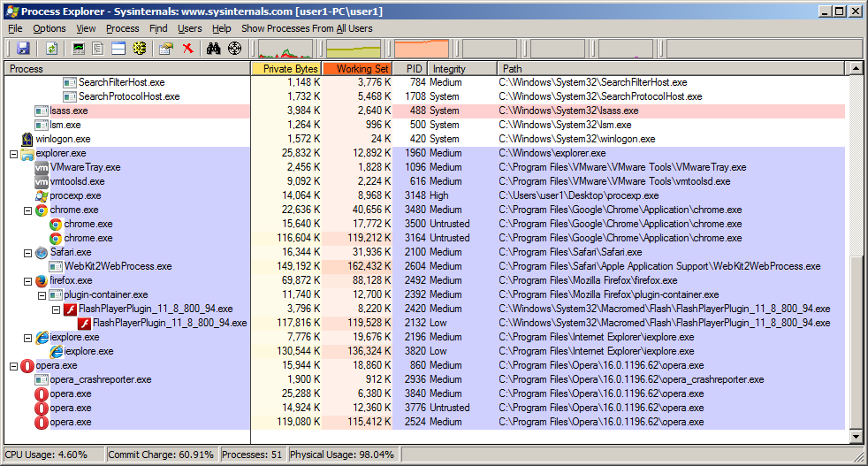Sort by the Working Set column header

(x=357, y=68)
